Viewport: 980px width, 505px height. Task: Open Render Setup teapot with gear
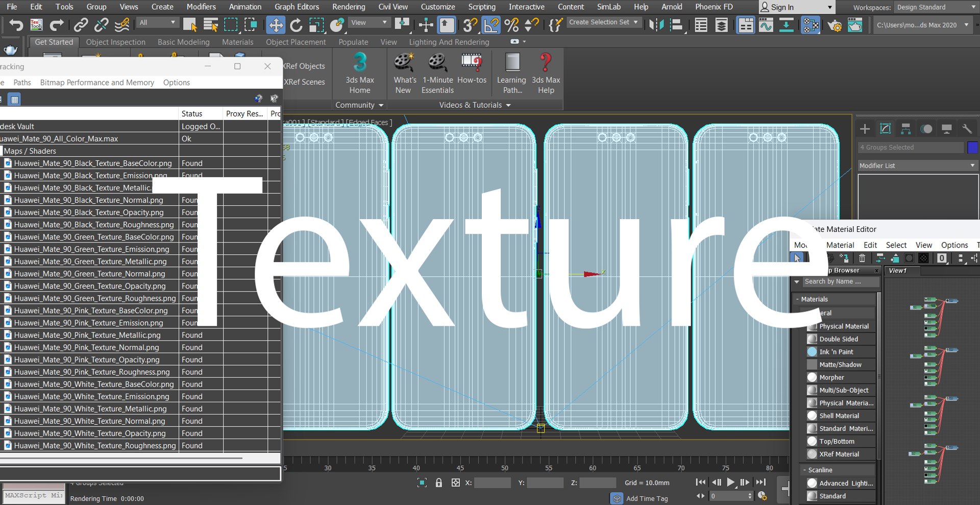[x=835, y=25]
